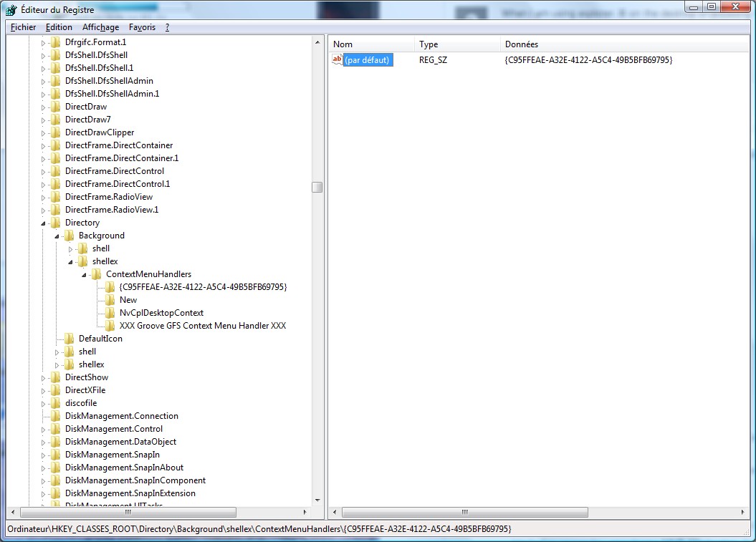The image size is (756, 542).
Task: Click the folder icon of Background key
Action: tap(70, 236)
